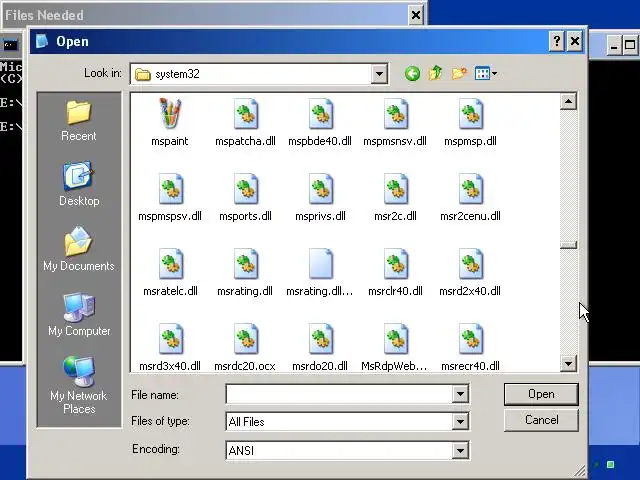The height and width of the screenshot is (480, 640).
Task: Click the command prompt window system icon
Action: [x=10, y=44]
